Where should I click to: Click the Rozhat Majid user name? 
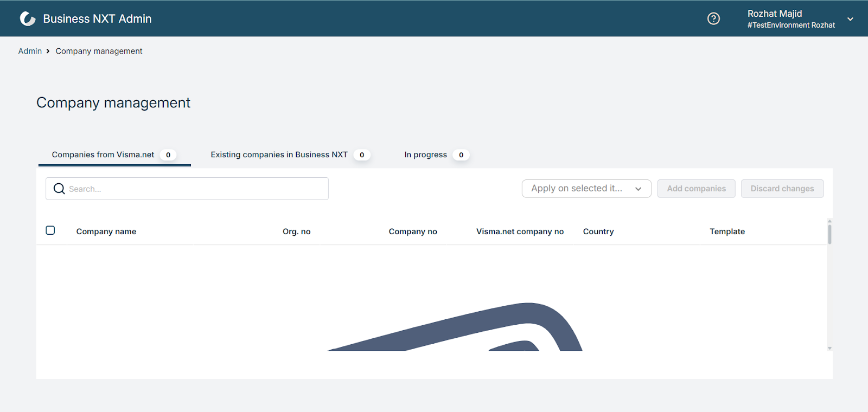(x=775, y=14)
